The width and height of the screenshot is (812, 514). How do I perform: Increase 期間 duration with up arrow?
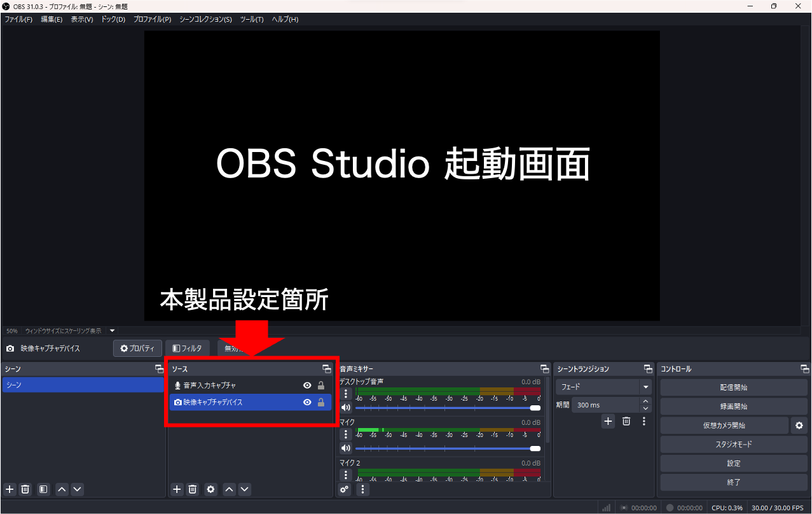coord(646,401)
